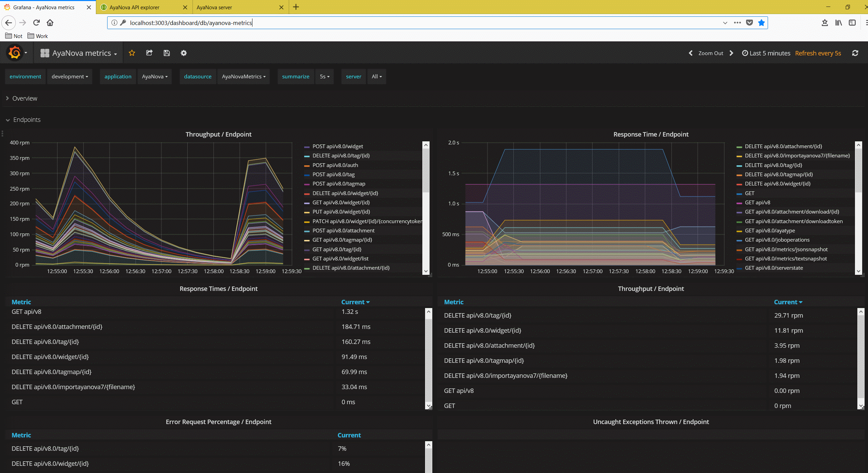Show site information icon in address bar
868x473 pixels.
pos(114,23)
